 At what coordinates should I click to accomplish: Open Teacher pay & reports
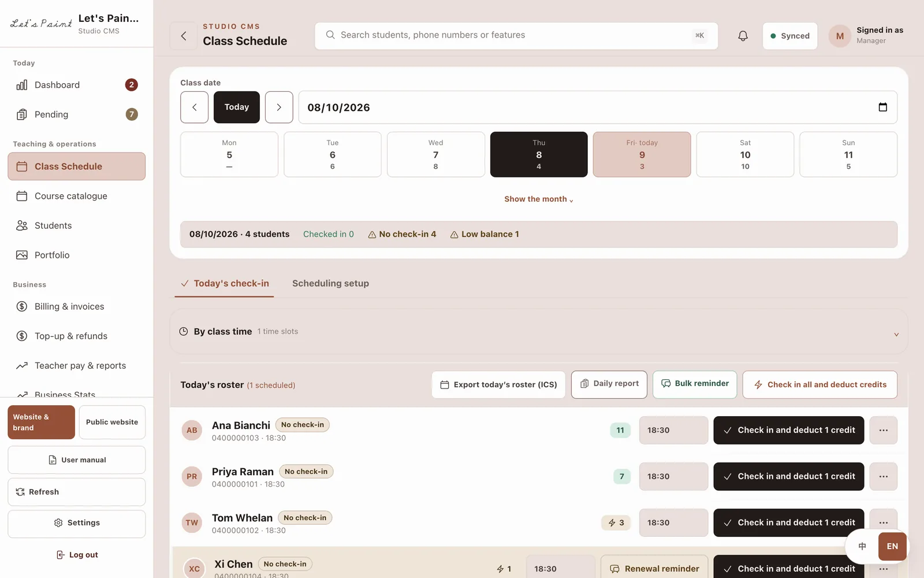(76, 365)
